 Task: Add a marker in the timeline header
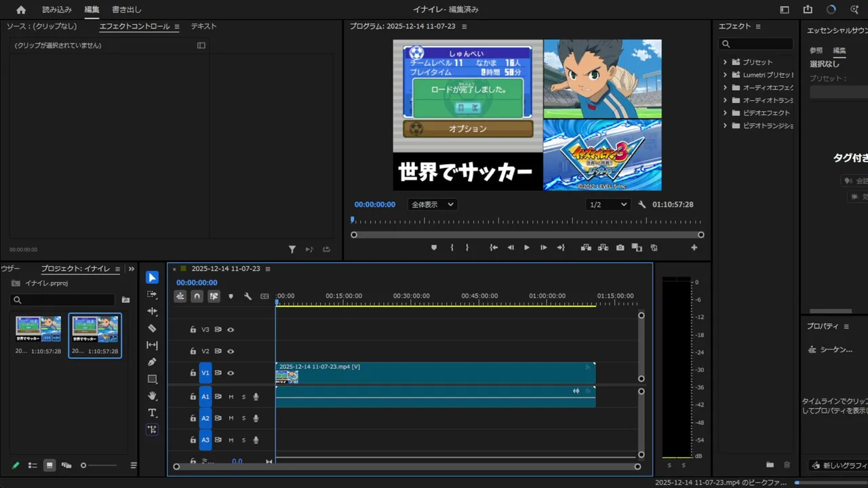231,296
